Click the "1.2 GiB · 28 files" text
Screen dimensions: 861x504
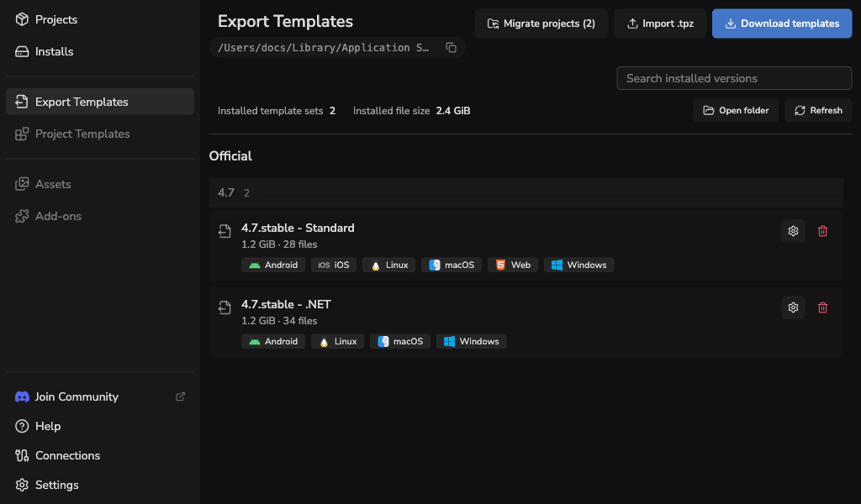coord(279,244)
